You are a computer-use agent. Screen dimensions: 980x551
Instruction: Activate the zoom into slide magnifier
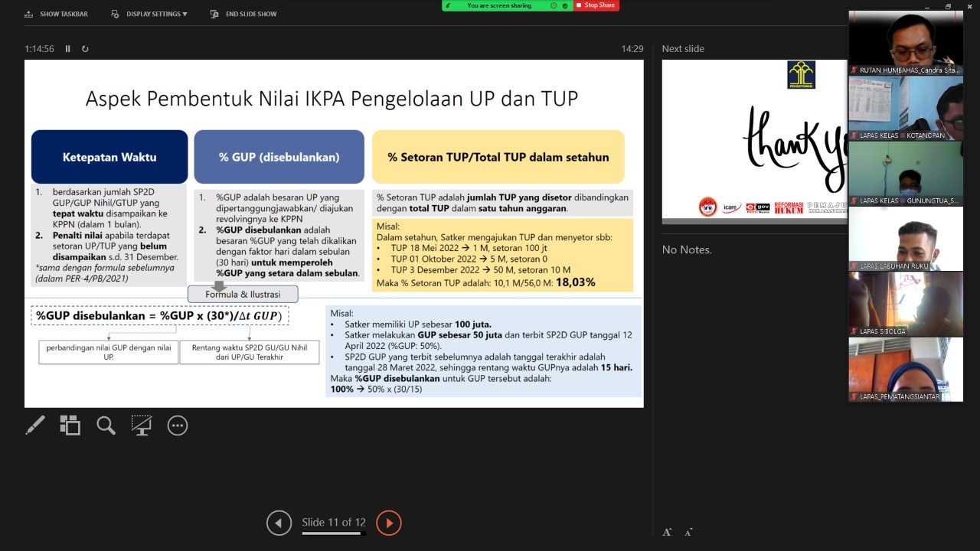pos(106,425)
